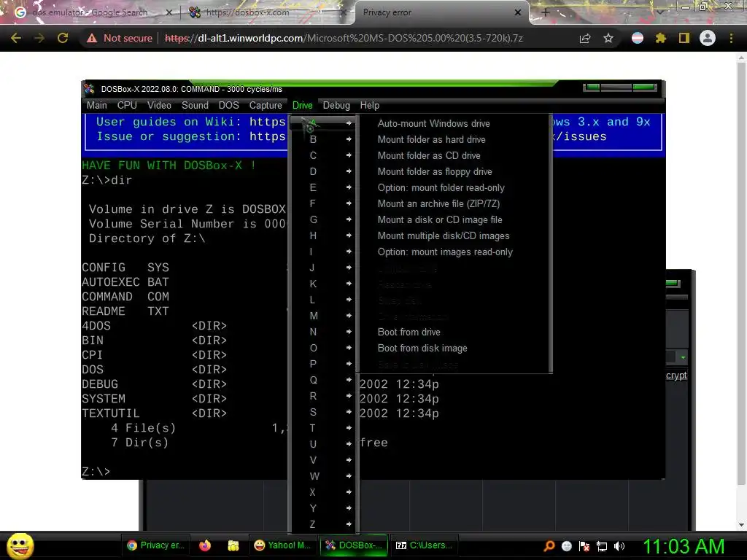Open the CPU menu
Screen dimensions: 747x560
tap(127, 105)
